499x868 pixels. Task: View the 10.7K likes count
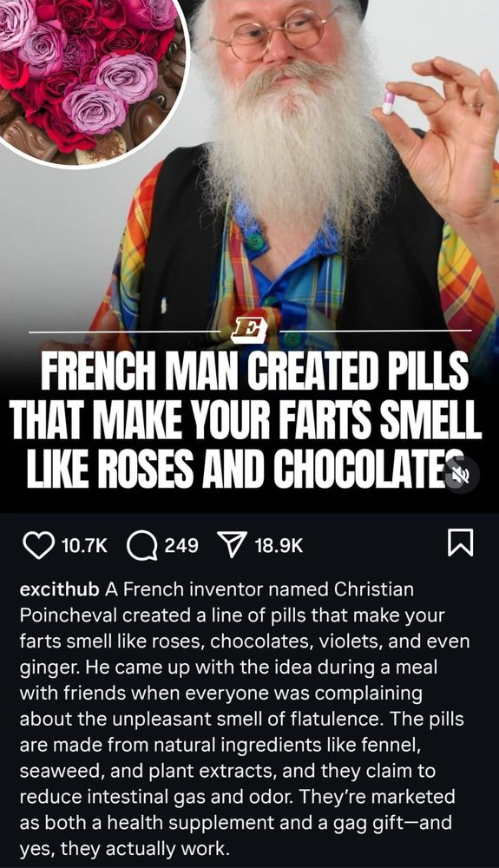84,546
